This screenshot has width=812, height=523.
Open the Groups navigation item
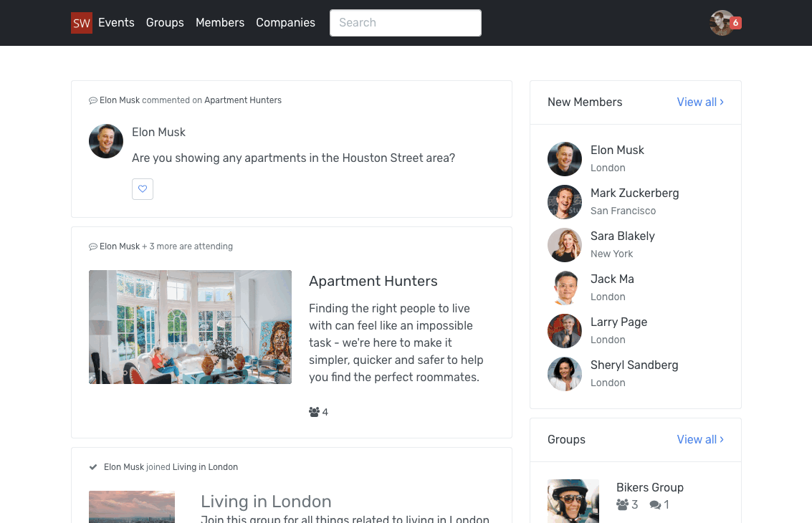pos(165,23)
